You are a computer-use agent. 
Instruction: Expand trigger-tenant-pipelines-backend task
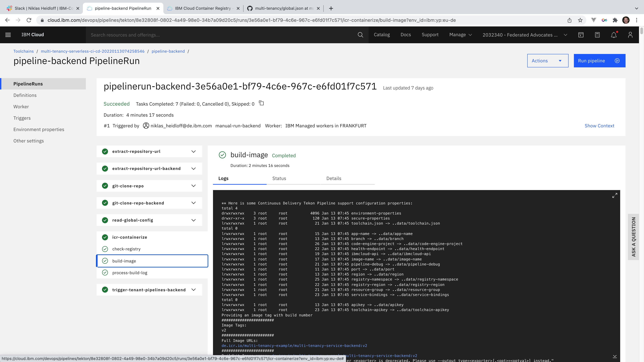[x=193, y=290]
